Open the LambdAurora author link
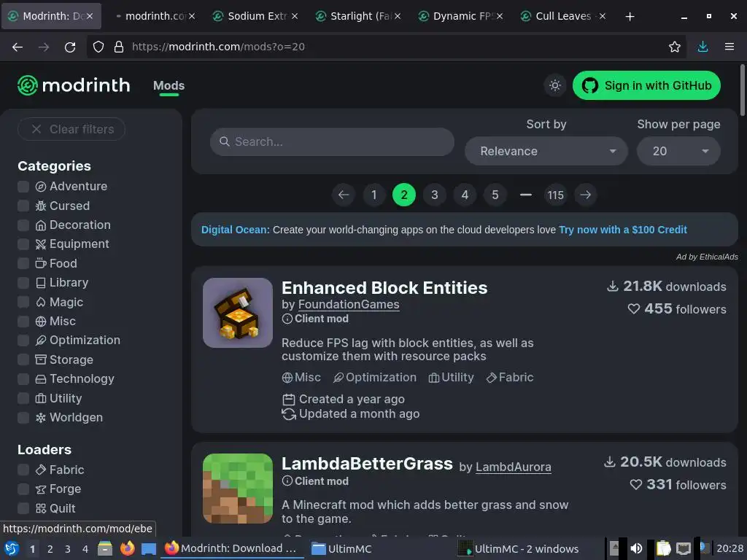The image size is (747, 560). click(x=513, y=467)
